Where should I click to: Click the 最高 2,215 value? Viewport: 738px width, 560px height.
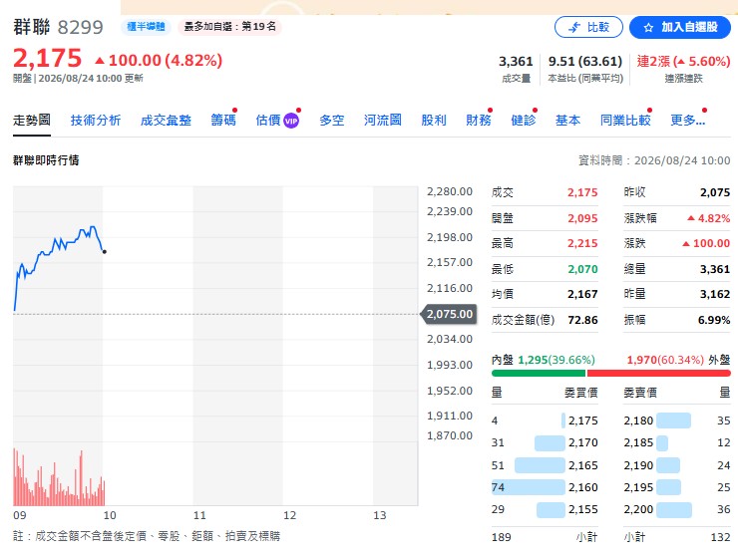point(582,243)
